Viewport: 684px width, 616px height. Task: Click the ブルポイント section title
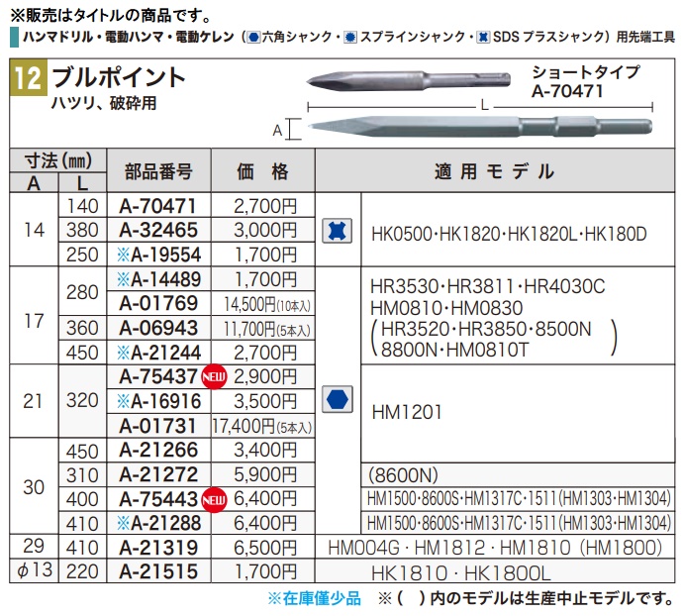119,77
